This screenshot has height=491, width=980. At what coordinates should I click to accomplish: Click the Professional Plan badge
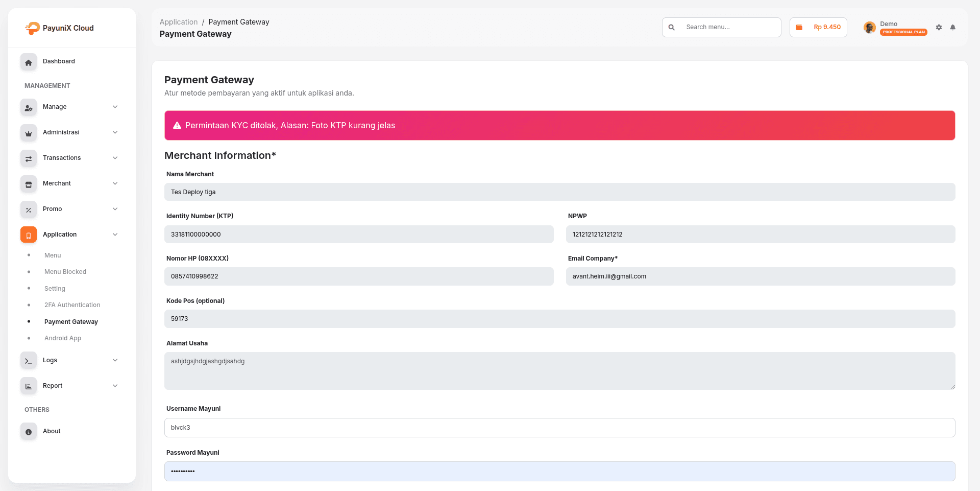903,32
